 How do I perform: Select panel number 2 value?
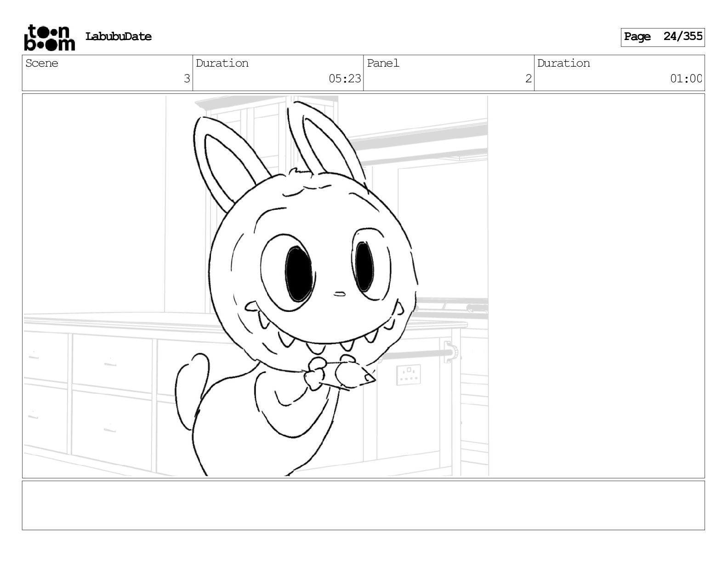click(529, 79)
